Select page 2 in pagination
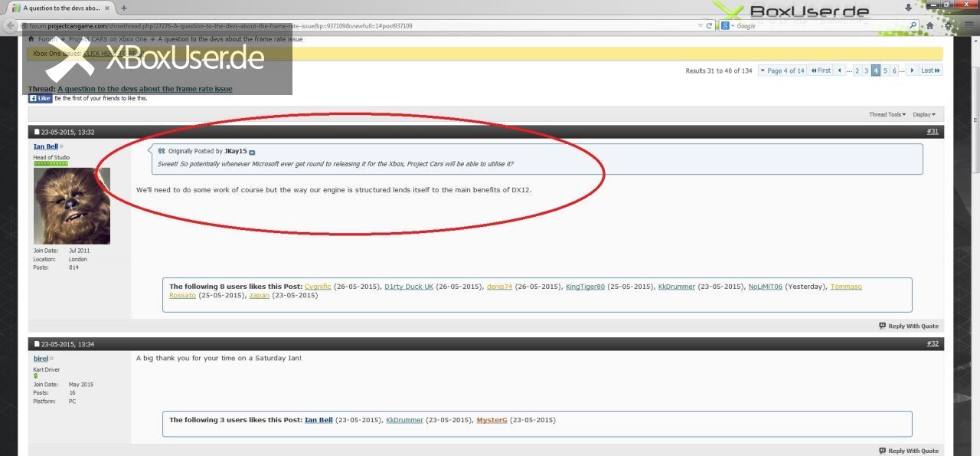 click(857, 70)
